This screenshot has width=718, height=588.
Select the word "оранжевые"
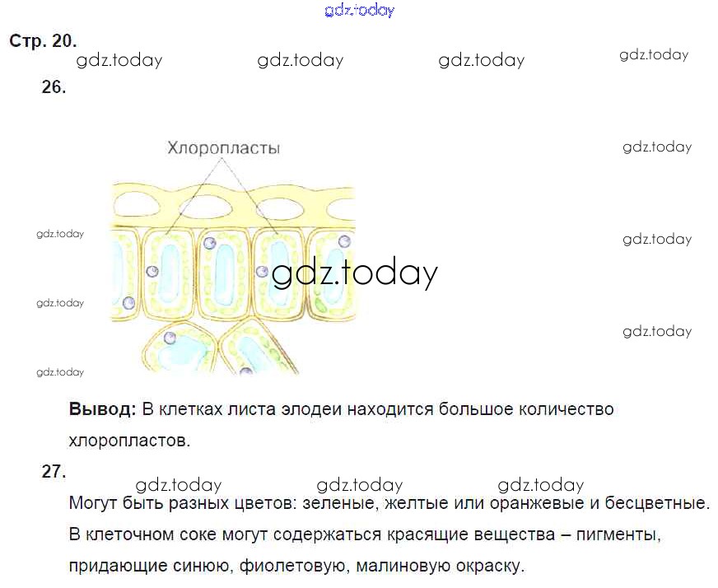pyautogui.click(x=551, y=502)
